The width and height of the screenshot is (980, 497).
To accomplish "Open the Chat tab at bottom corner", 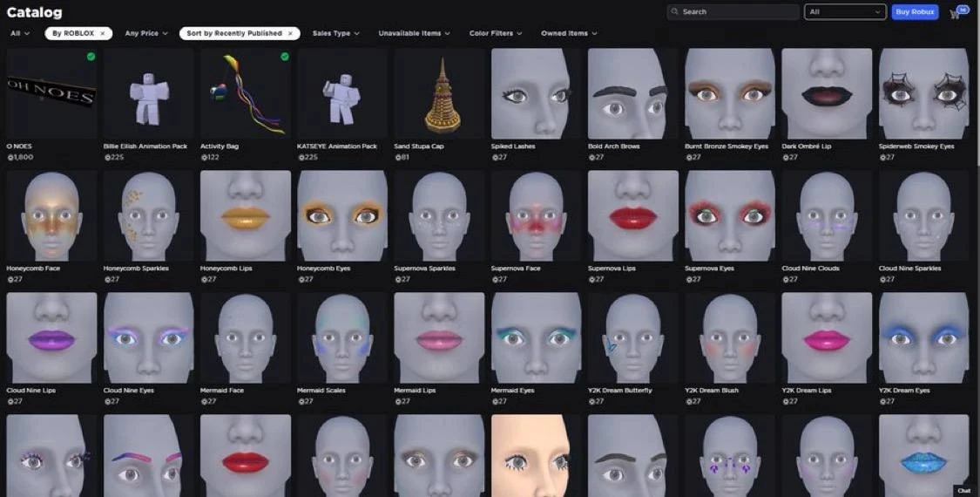I will (963, 491).
